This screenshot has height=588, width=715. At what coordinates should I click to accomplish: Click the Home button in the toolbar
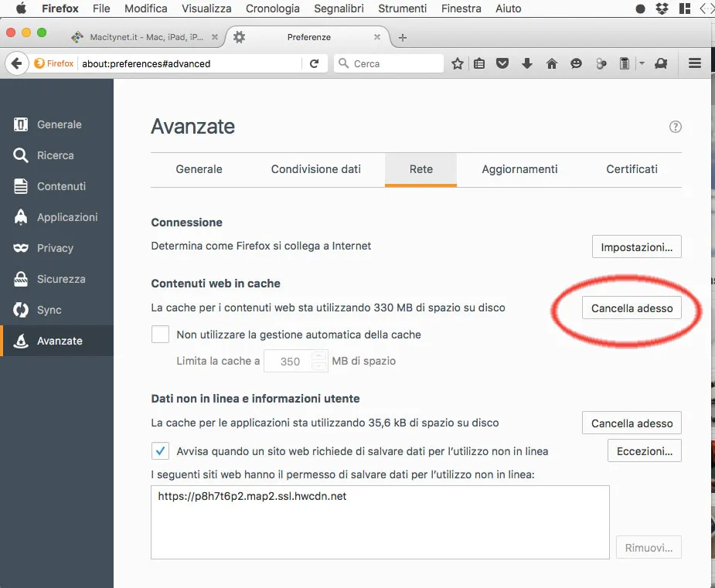[x=552, y=63]
